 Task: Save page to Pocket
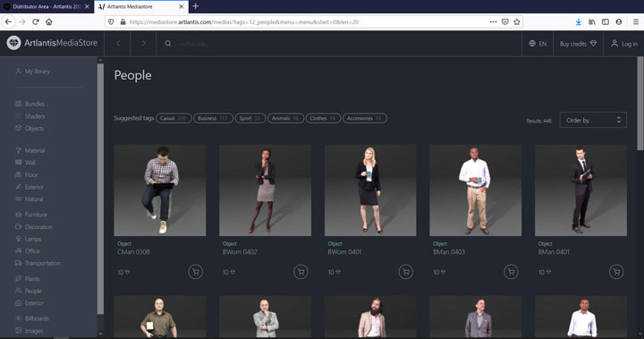[x=505, y=21]
